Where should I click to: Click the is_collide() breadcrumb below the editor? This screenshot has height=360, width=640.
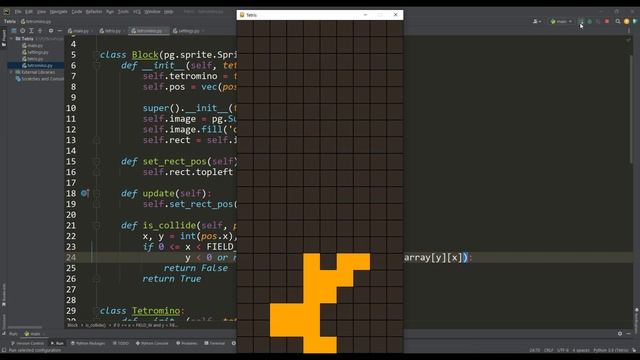pyautogui.click(x=96, y=325)
